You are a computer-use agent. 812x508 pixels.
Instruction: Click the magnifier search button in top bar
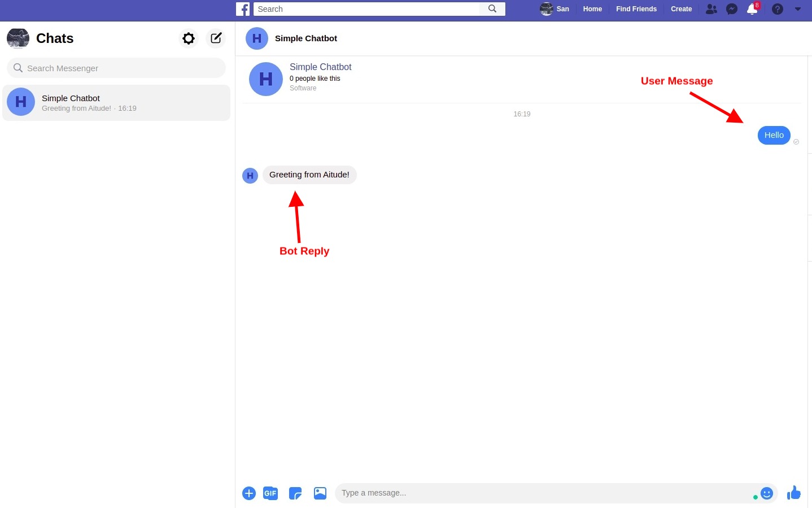[492, 9]
